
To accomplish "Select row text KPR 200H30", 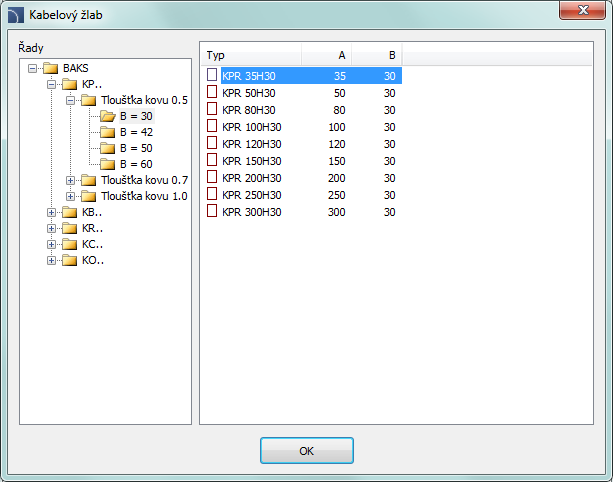I will tap(252, 178).
